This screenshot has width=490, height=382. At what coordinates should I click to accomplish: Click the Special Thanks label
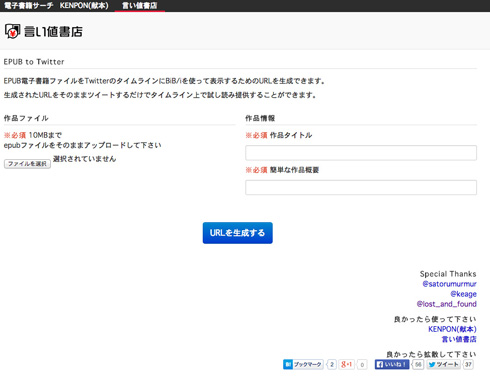tap(448, 274)
